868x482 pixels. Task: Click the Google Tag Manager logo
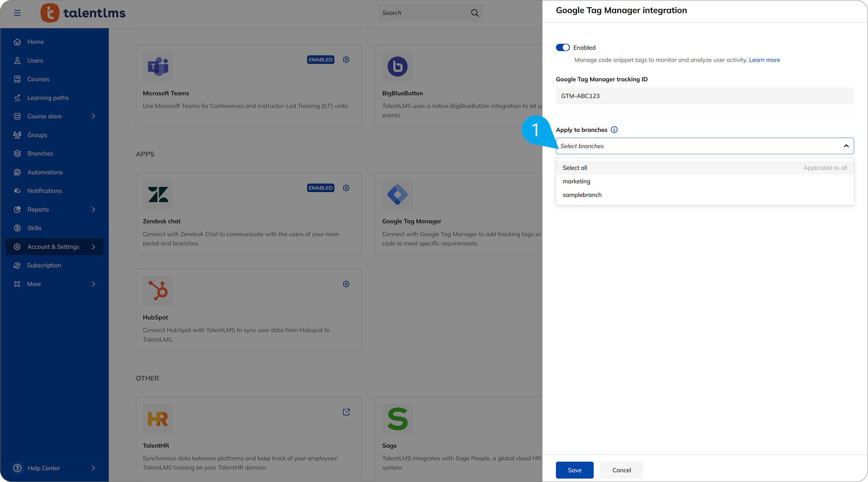point(397,194)
